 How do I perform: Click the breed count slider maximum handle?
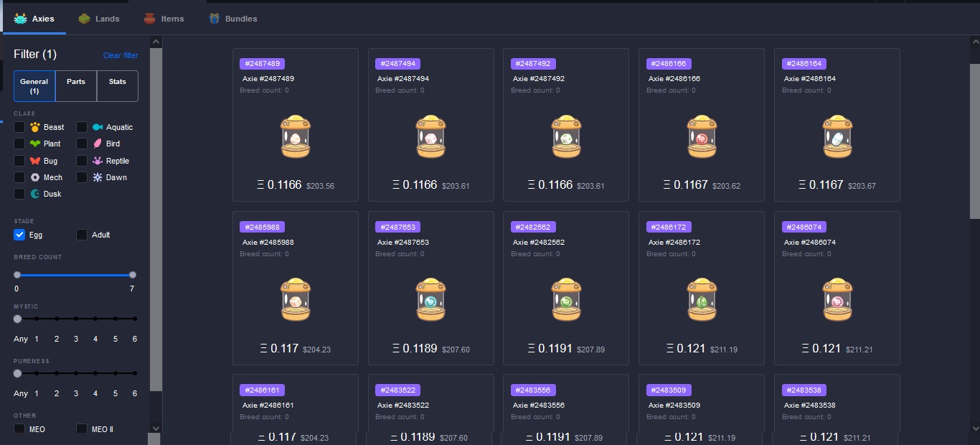(x=133, y=275)
